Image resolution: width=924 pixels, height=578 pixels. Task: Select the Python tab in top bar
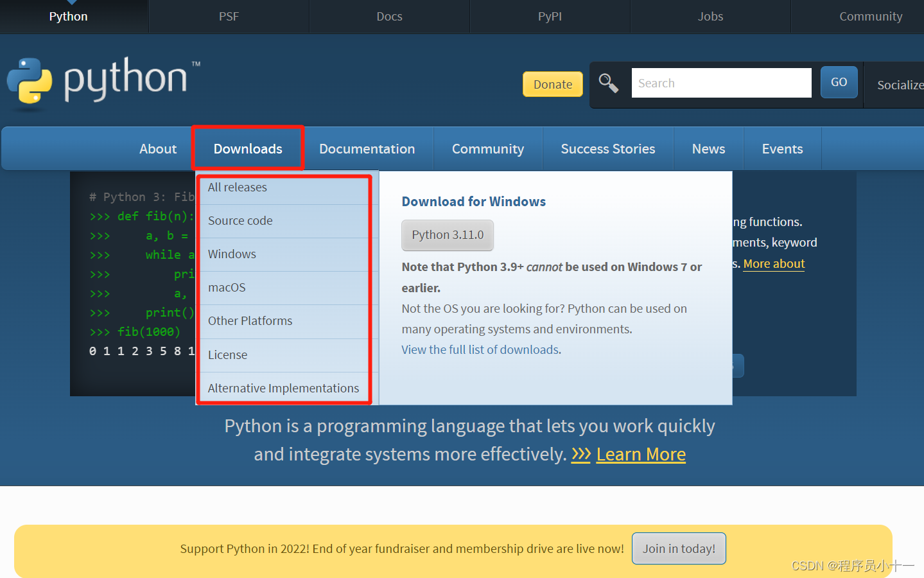[69, 17]
